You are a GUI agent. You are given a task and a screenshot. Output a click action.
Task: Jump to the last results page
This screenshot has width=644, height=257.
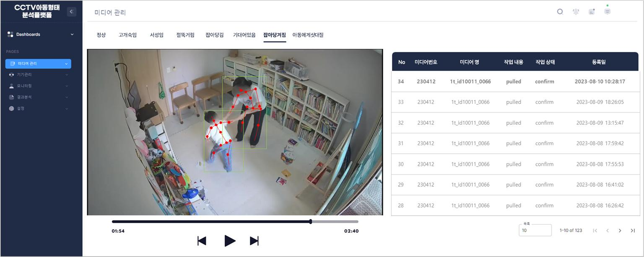(x=633, y=231)
